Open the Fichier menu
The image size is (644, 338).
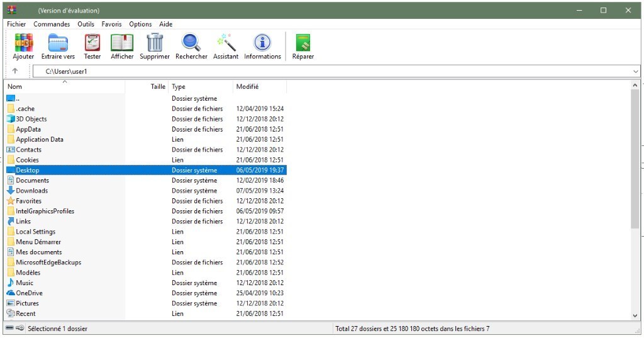(x=16, y=24)
